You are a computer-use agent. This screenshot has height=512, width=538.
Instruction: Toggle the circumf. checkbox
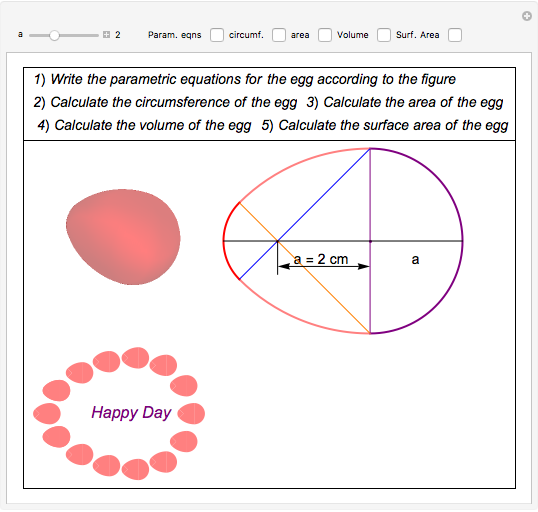pyautogui.click(x=279, y=35)
